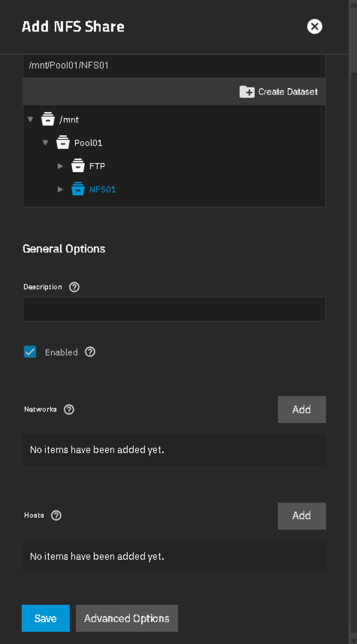
Task: Add a new Networks entry
Action: coord(302,410)
